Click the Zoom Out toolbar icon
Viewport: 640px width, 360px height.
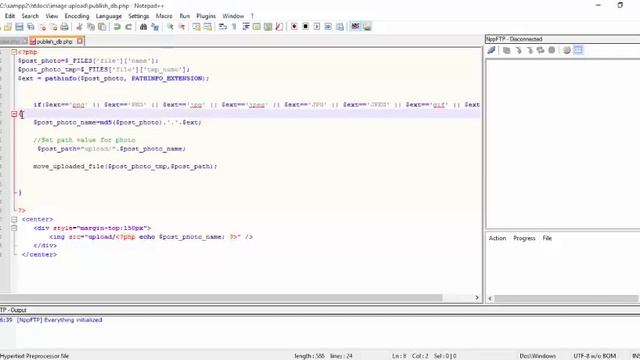181,27
